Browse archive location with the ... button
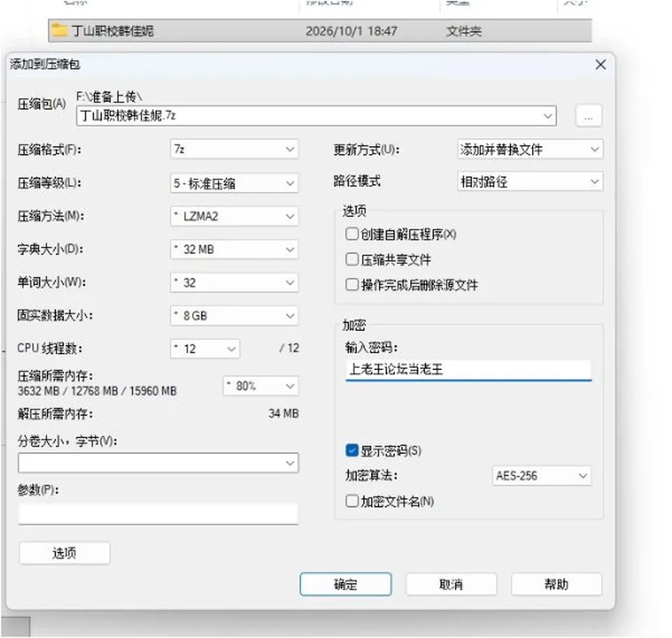This screenshot has height=638, width=672. coord(589,115)
